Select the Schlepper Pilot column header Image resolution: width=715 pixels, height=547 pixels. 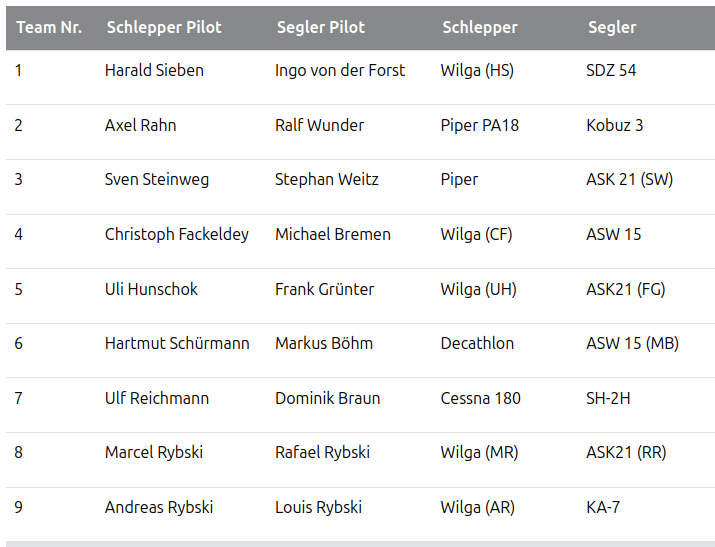pyautogui.click(x=164, y=27)
